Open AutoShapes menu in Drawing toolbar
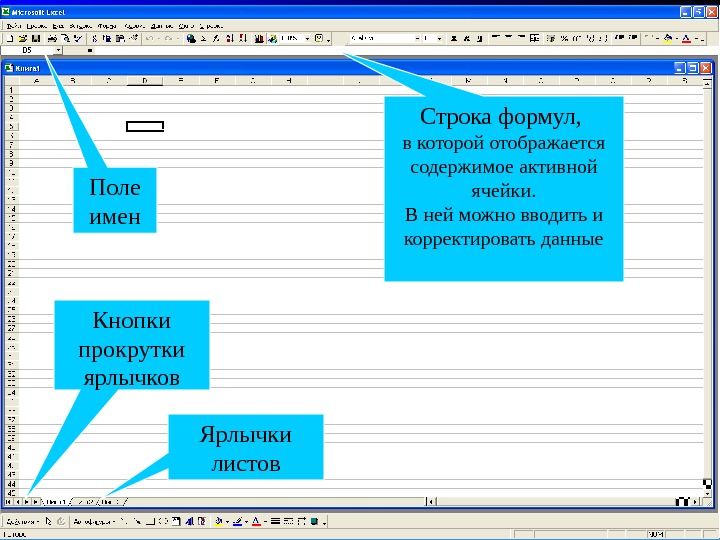720x540 pixels. [x=94, y=521]
